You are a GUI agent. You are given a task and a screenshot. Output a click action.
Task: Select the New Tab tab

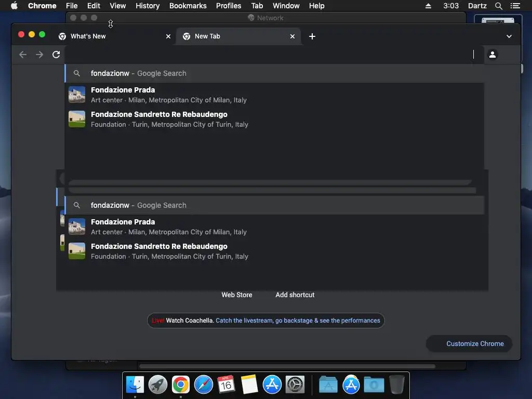pyautogui.click(x=238, y=36)
